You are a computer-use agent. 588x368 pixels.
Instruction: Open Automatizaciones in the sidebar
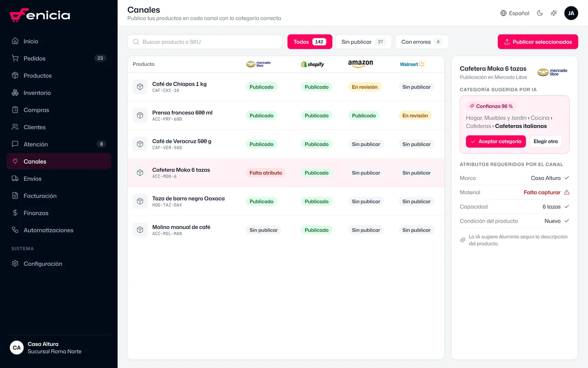[59, 230]
